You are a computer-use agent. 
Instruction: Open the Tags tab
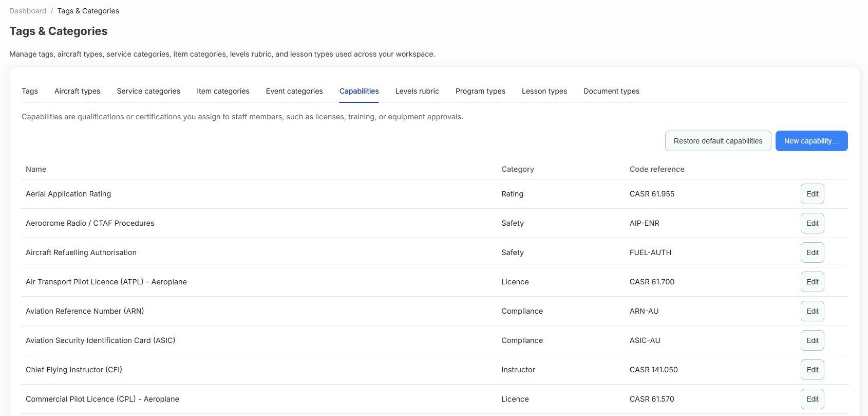[x=30, y=91]
